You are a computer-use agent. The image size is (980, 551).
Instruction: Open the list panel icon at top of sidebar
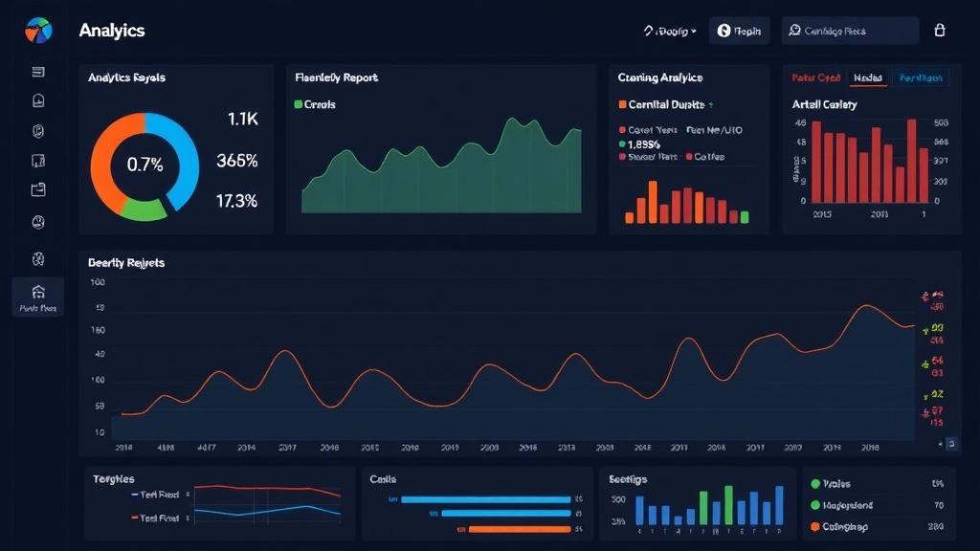point(38,72)
